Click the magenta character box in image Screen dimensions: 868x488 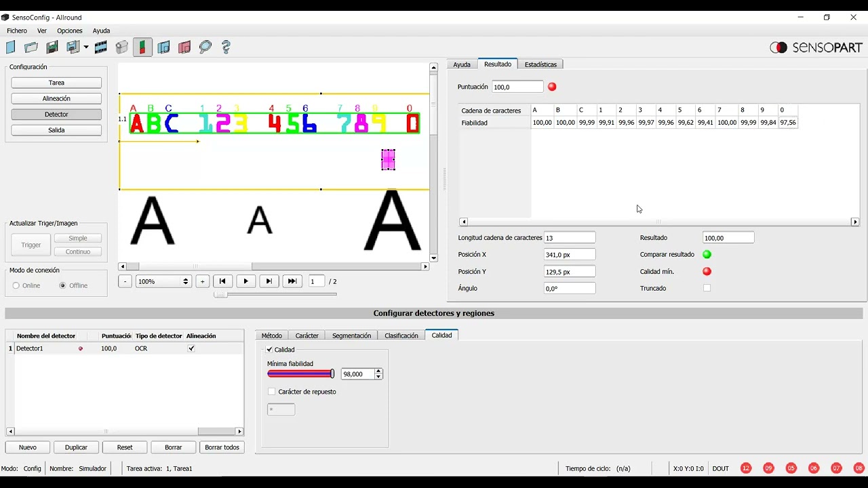[x=388, y=160]
